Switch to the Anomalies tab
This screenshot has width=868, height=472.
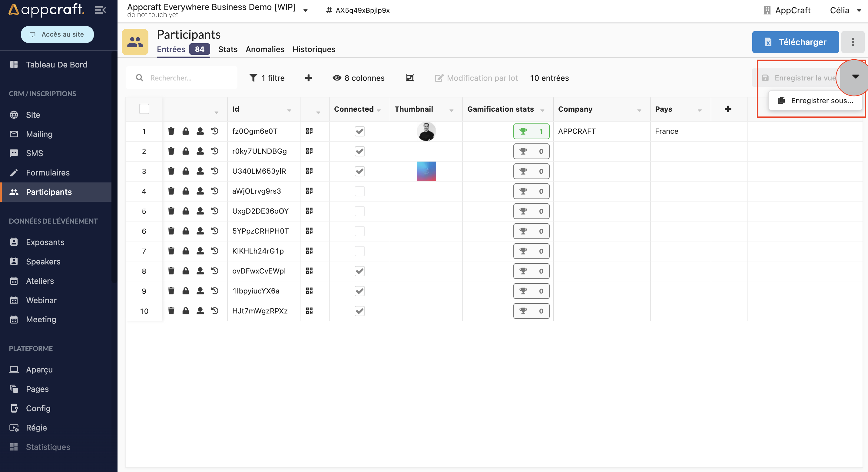[265, 50]
